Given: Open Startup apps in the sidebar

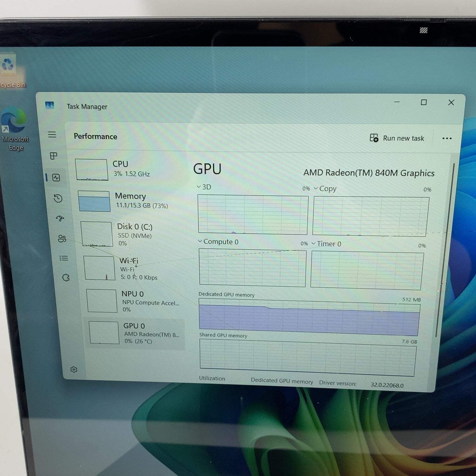Looking at the screenshot, I should tap(60, 218).
